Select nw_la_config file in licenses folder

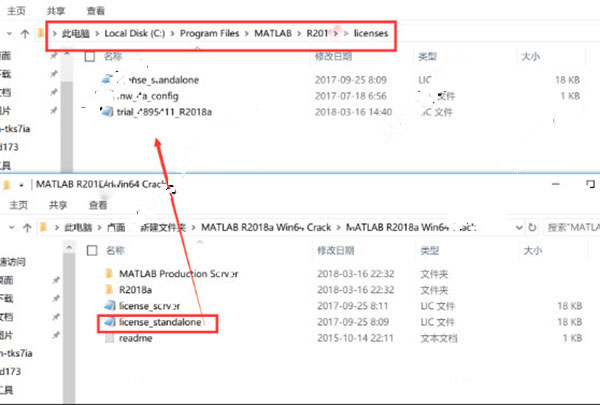tap(148, 96)
